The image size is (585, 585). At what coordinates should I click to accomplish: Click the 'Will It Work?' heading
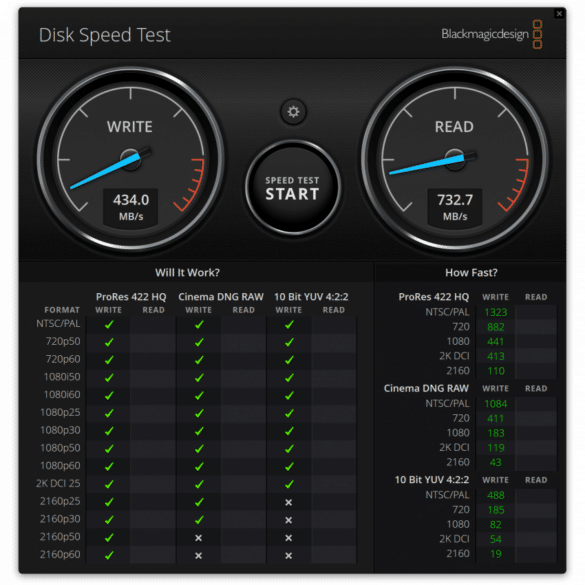[x=187, y=273]
